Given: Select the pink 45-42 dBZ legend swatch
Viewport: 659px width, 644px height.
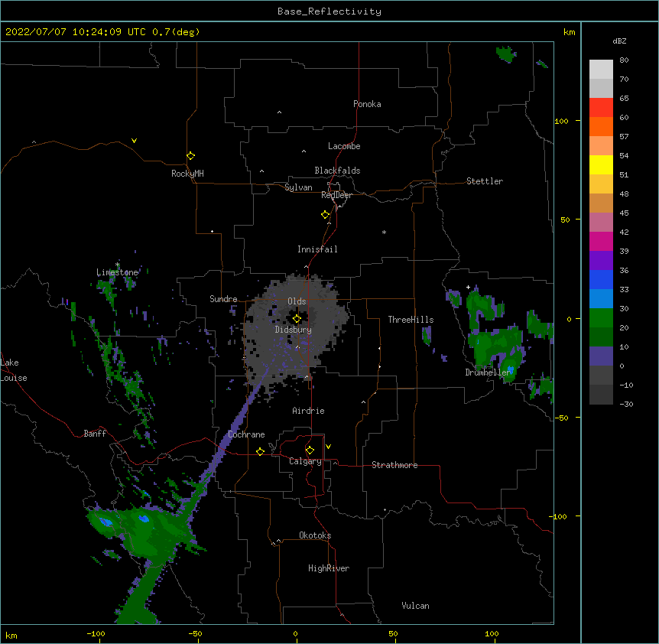Looking at the screenshot, I should pos(601,223).
